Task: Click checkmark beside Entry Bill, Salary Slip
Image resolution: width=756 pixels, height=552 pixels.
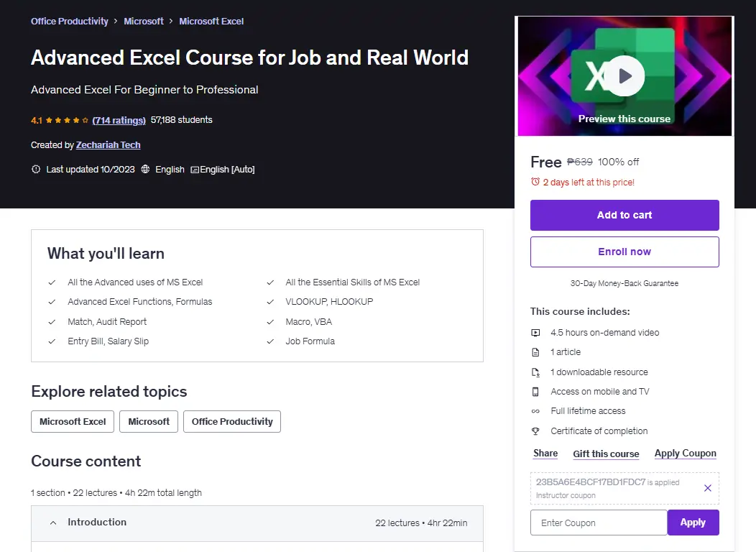Action: pyautogui.click(x=52, y=341)
